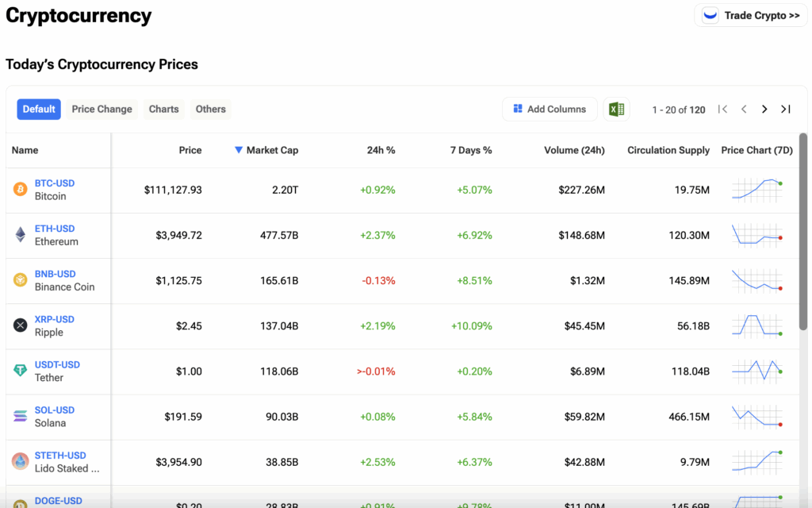
Task: Export table with the Excel icon
Action: [x=616, y=110]
